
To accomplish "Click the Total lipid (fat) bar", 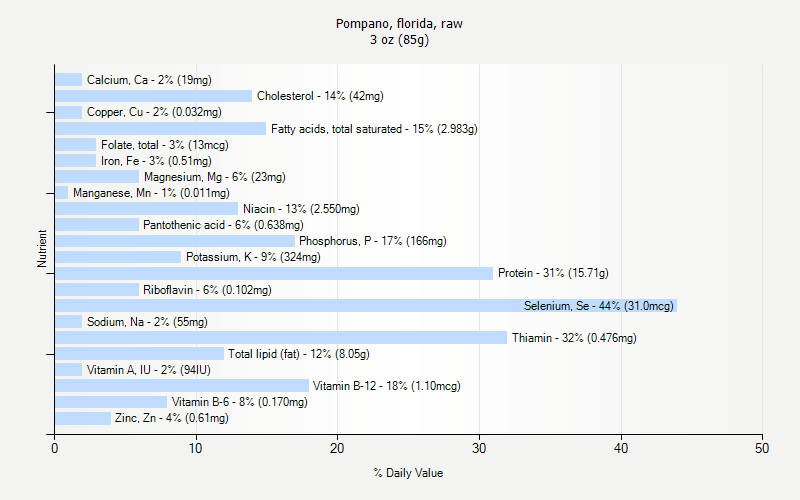I will point(139,354).
